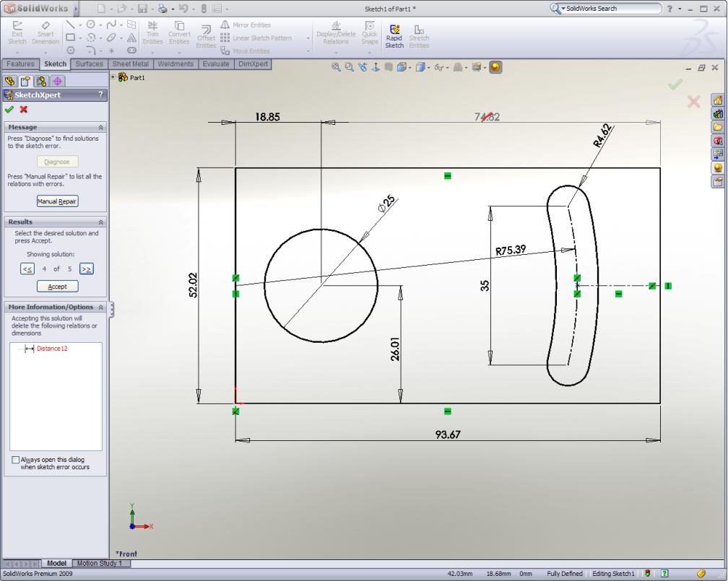Switch to the Features tab
Image resolution: width=728 pixels, height=581 pixels.
pos(20,64)
